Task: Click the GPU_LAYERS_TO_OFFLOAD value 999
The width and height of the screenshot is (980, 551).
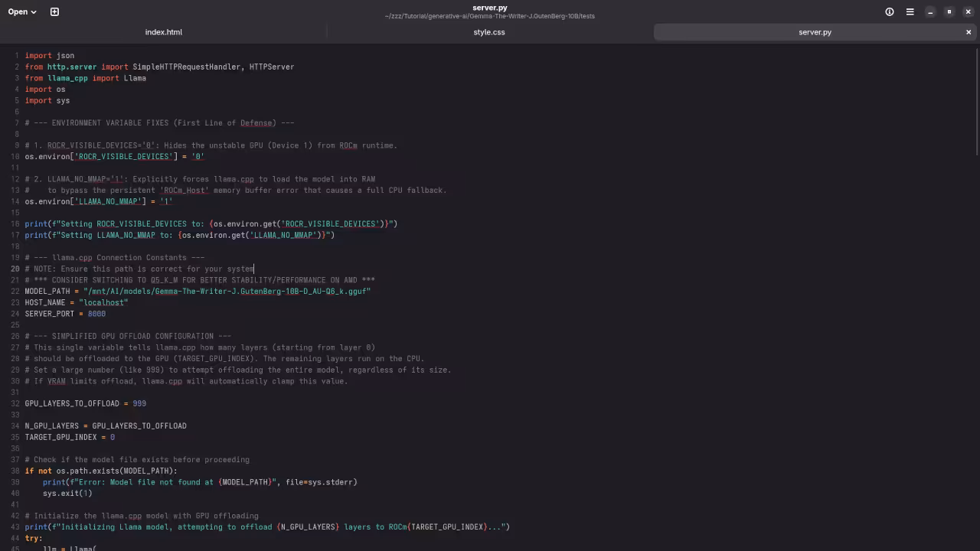Action: (x=140, y=403)
